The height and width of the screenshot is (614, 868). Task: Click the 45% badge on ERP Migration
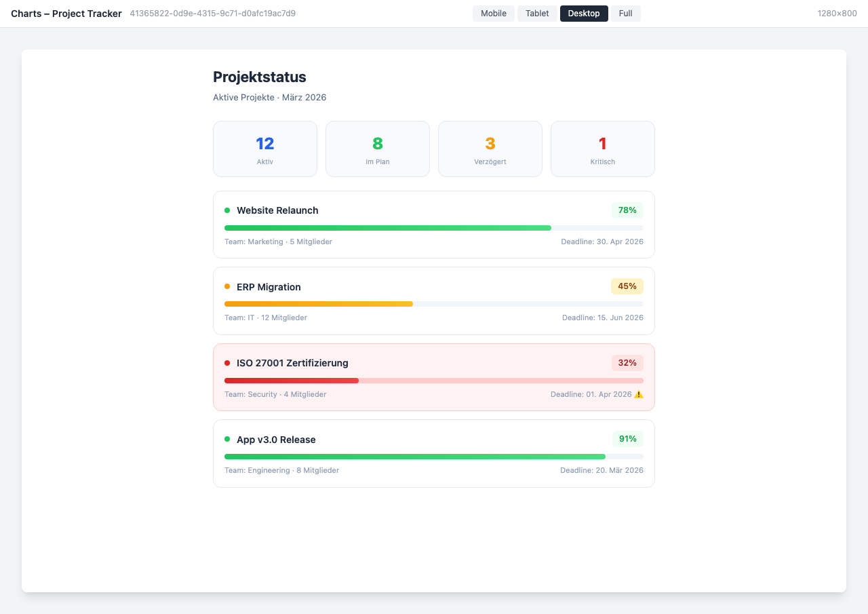click(x=627, y=286)
